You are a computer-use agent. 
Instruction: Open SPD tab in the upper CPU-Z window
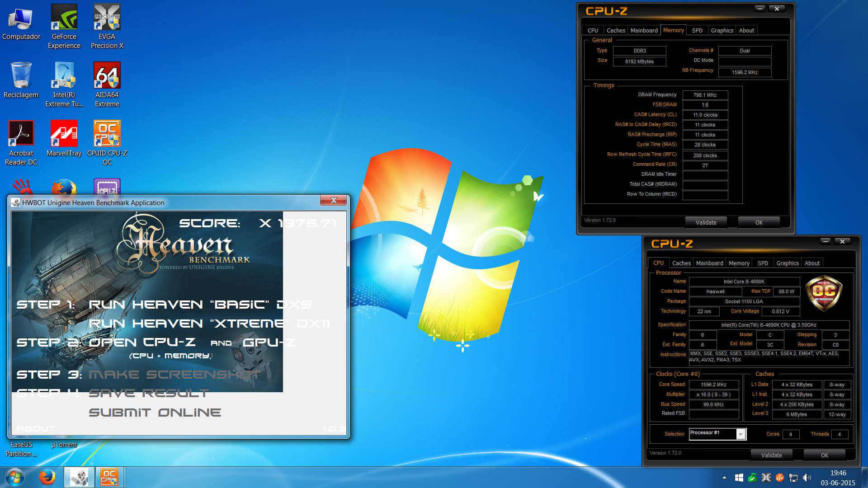pos(697,30)
